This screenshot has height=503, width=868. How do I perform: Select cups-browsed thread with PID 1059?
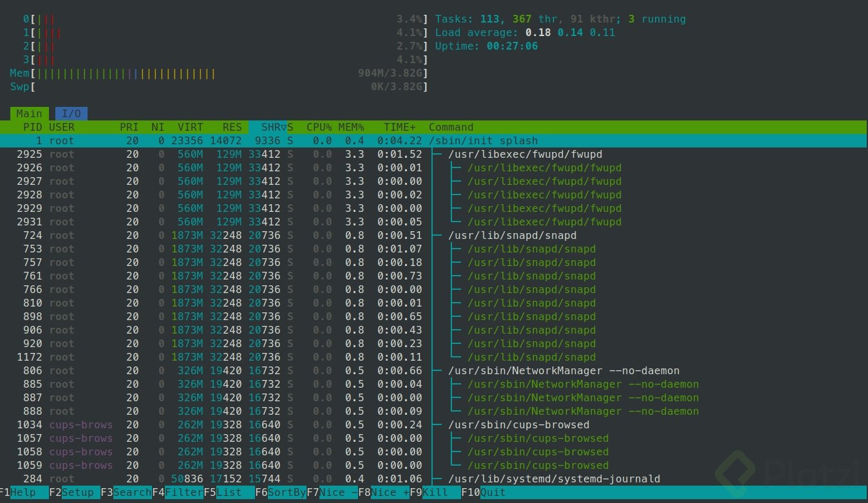434,466
